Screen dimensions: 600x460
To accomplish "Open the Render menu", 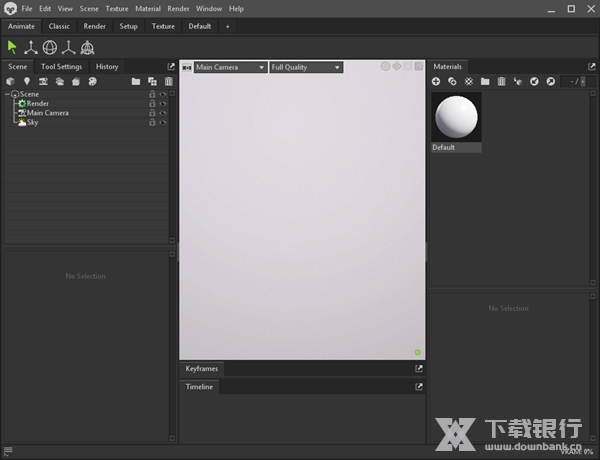I will (178, 8).
